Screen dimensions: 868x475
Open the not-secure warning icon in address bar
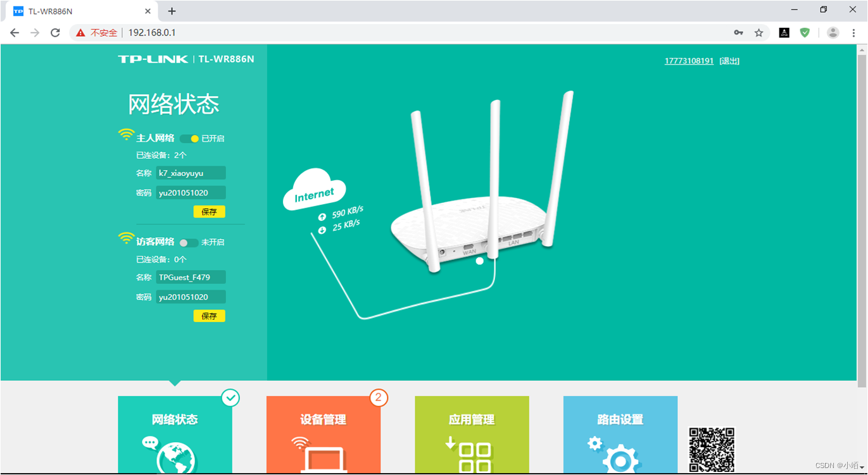tap(80, 32)
